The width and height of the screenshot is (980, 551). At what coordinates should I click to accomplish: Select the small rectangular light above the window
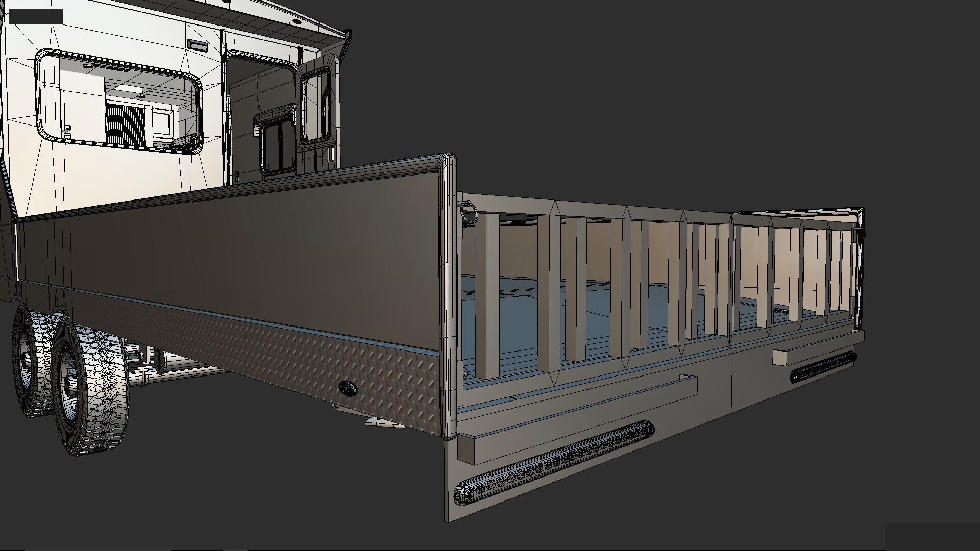pos(197,45)
